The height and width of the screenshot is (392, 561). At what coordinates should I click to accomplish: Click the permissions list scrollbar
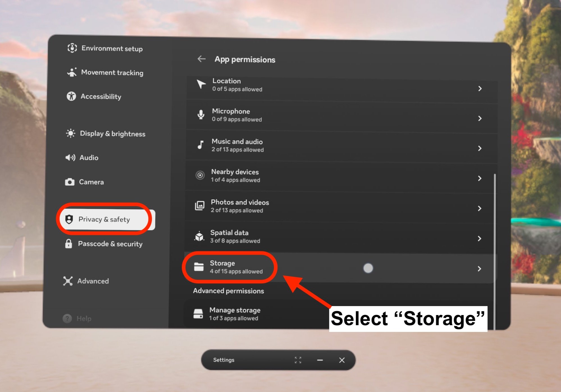[x=494, y=251]
